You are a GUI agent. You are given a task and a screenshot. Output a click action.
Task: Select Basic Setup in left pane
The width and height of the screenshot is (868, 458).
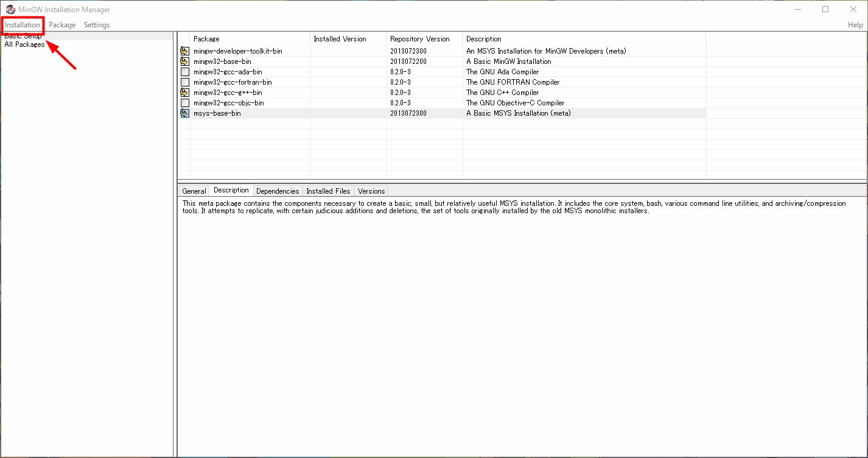[23, 36]
